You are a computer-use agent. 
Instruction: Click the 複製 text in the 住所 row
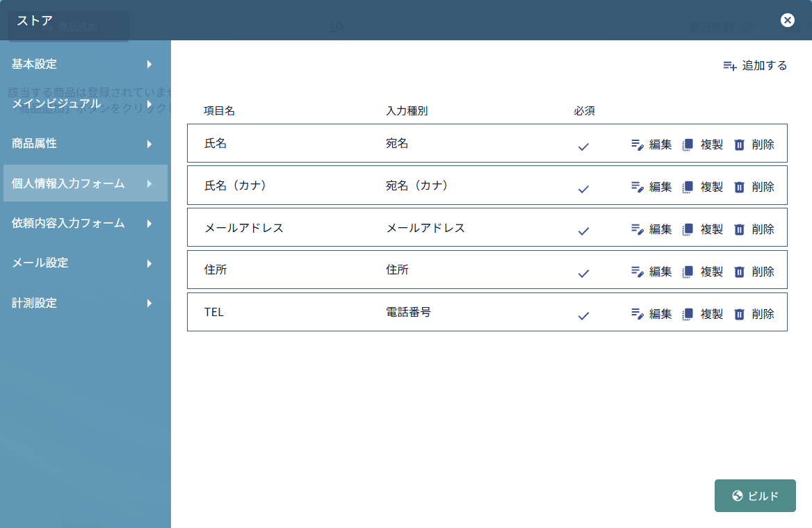pos(711,272)
